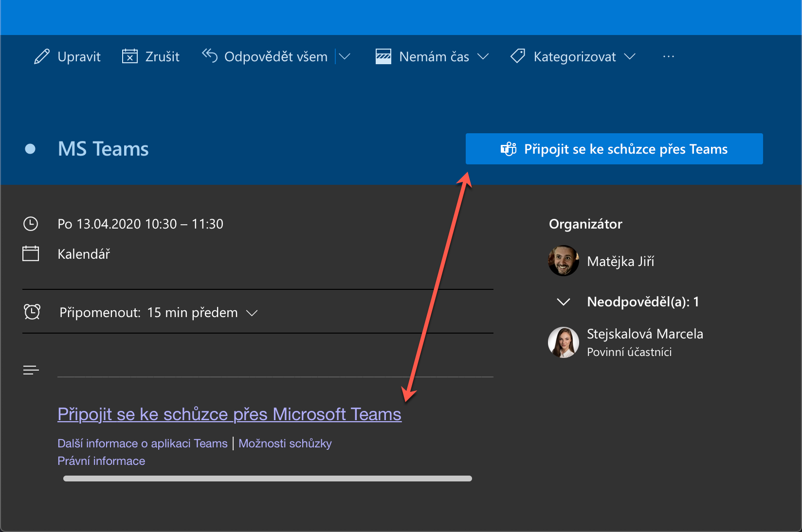Click the calendar icon beside Kalendář
Screen dimensions: 802x532
pyautogui.click(x=31, y=253)
